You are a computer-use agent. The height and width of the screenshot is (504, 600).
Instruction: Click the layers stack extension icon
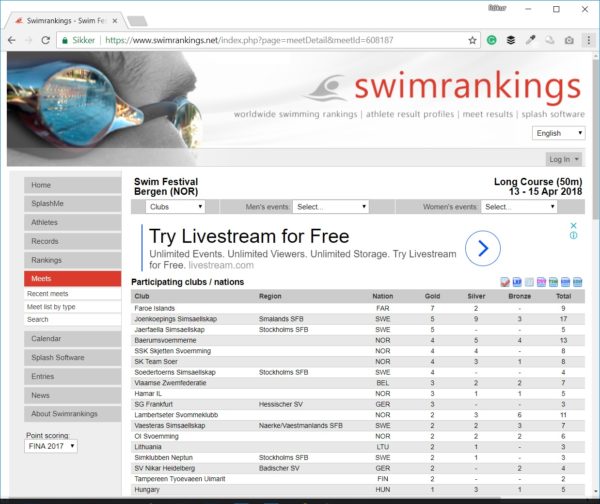pyautogui.click(x=510, y=40)
